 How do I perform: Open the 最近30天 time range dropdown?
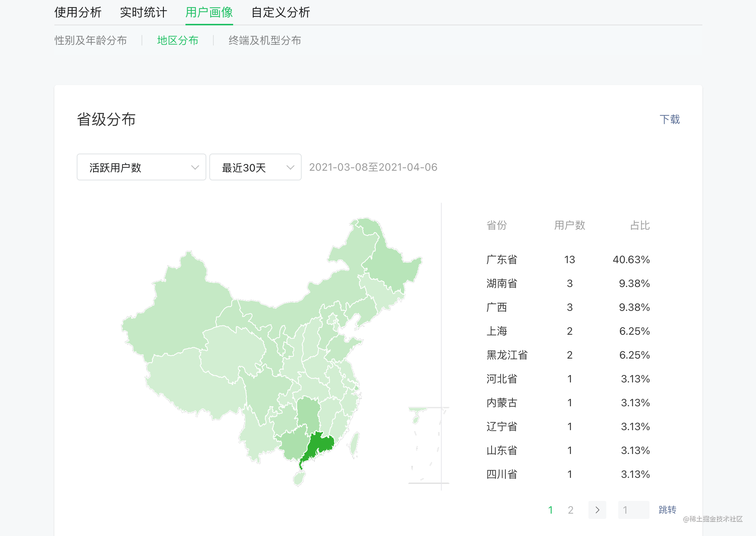pos(255,167)
